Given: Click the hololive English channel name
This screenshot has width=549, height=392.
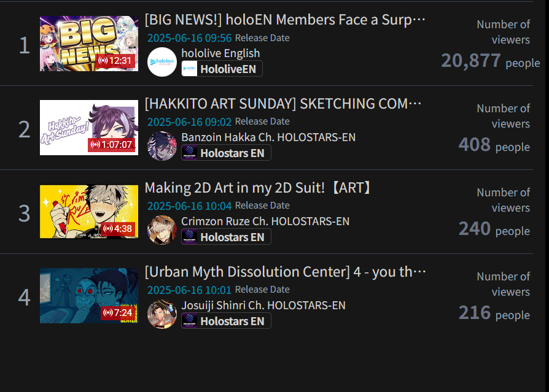Looking at the screenshot, I should click(x=220, y=53).
